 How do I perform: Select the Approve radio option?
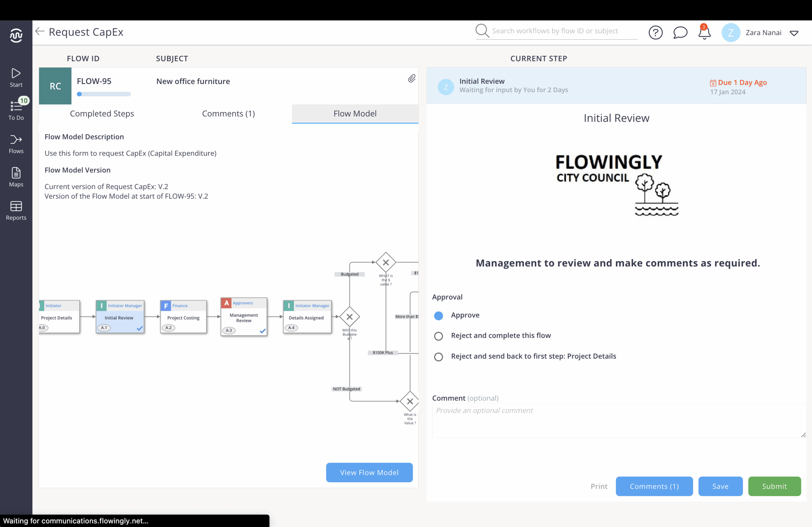click(x=438, y=316)
